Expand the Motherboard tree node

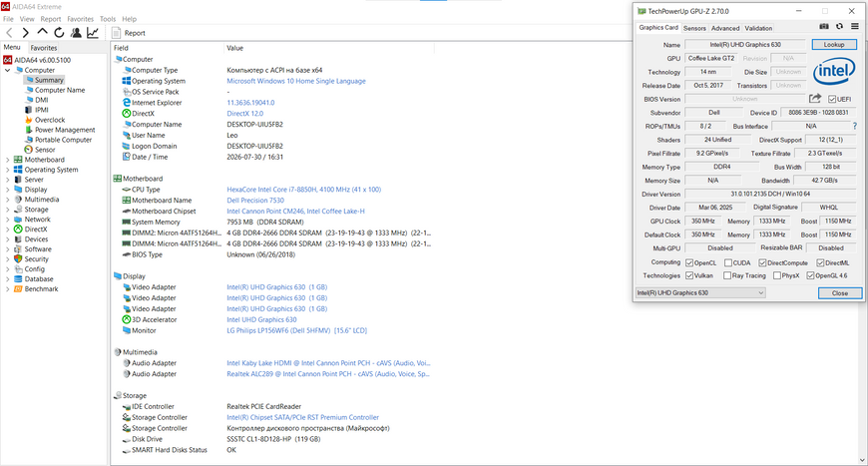7,160
